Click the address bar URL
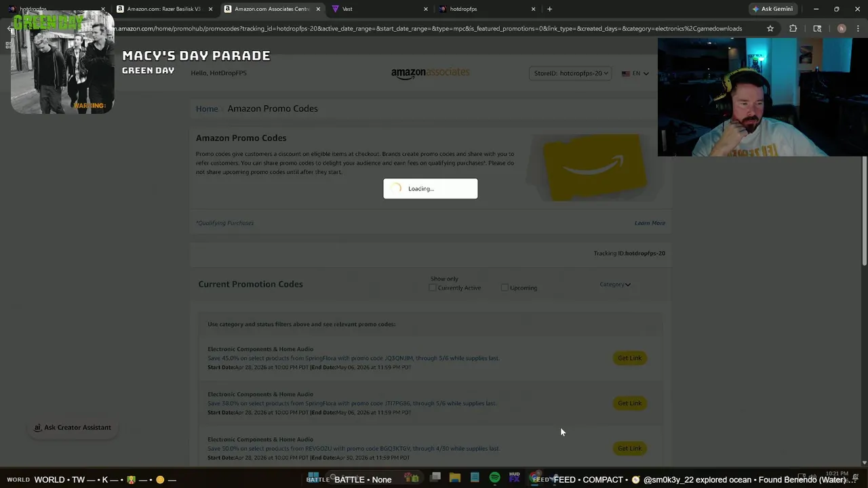868x488 pixels. pos(427,28)
